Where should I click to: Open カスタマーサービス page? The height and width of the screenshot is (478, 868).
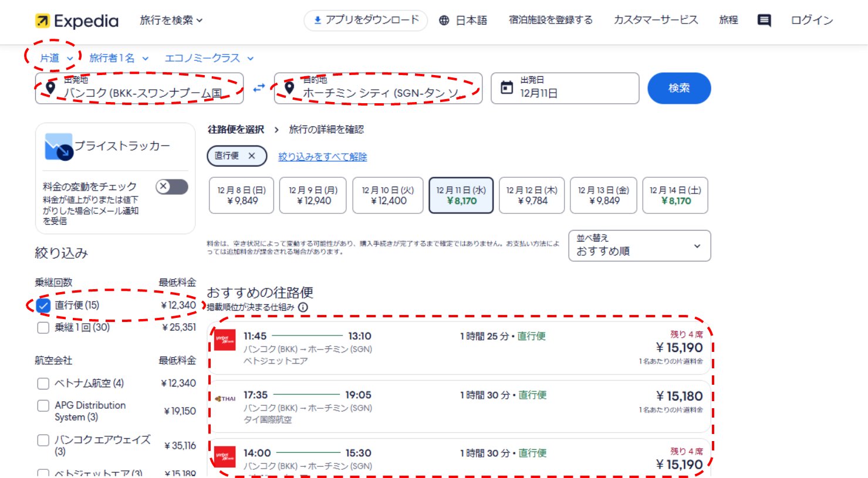coord(656,20)
